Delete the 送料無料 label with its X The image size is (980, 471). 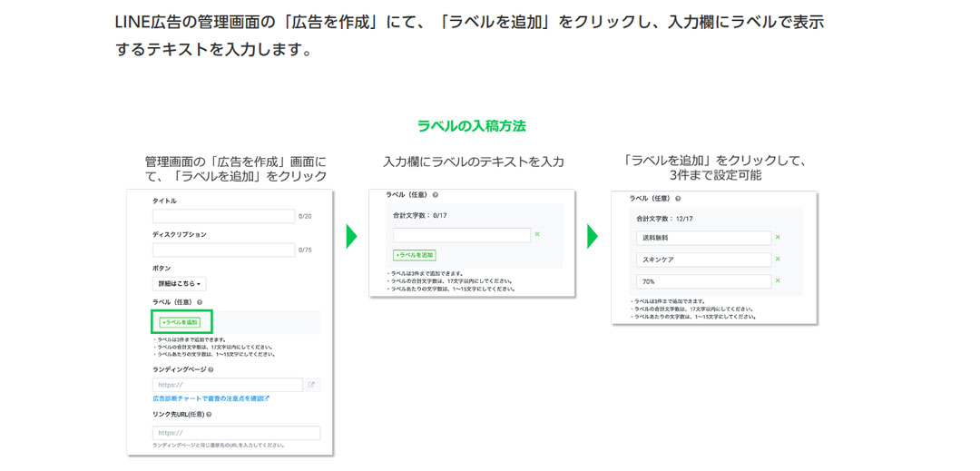(778, 238)
